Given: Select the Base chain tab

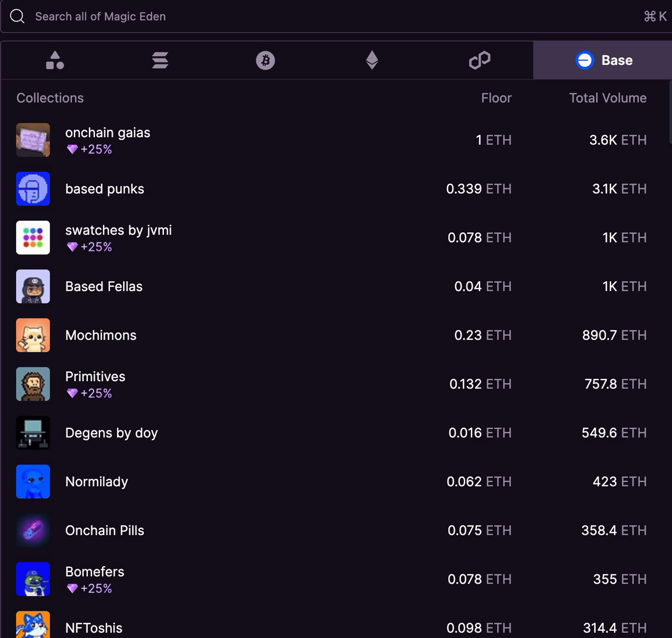Looking at the screenshot, I should (603, 60).
